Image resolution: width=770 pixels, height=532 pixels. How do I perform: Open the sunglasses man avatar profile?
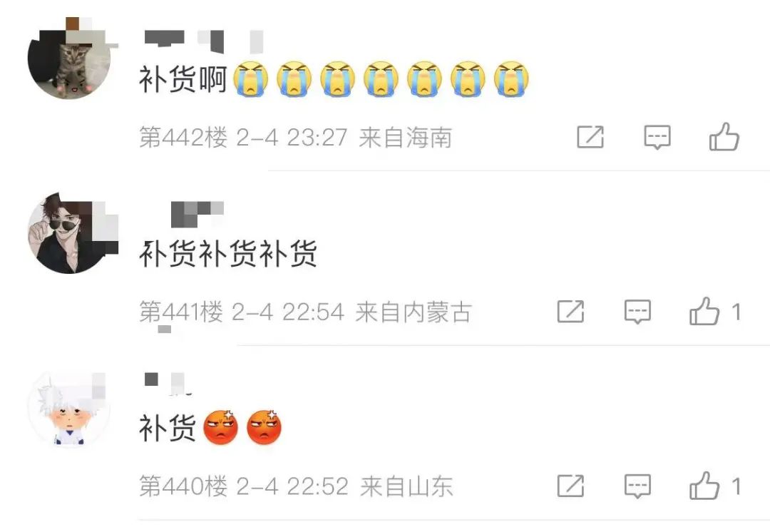pyautogui.click(x=68, y=233)
